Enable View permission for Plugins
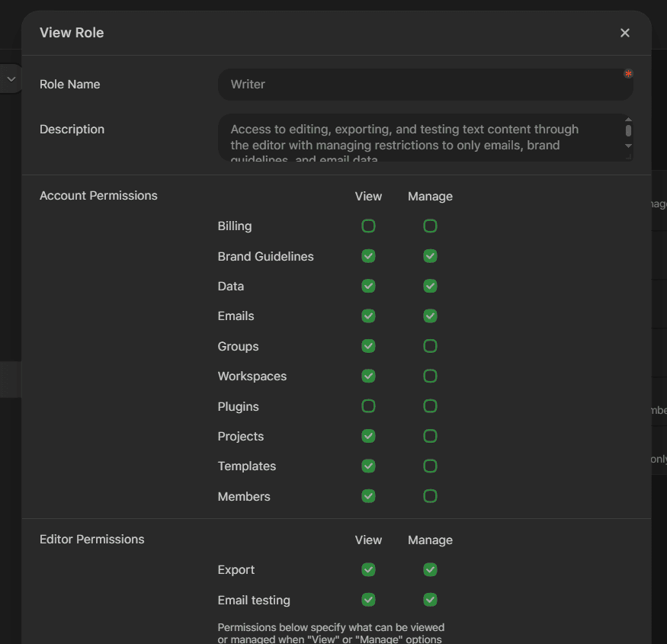667x644 pixels. [368, 406]
